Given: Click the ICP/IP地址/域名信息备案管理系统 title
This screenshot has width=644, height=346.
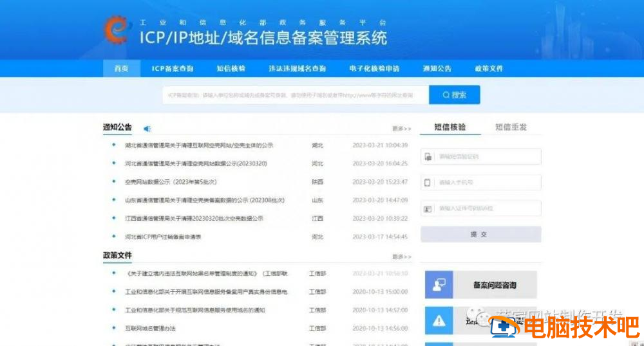Looking at the screenshot, I should click(263, 37).
